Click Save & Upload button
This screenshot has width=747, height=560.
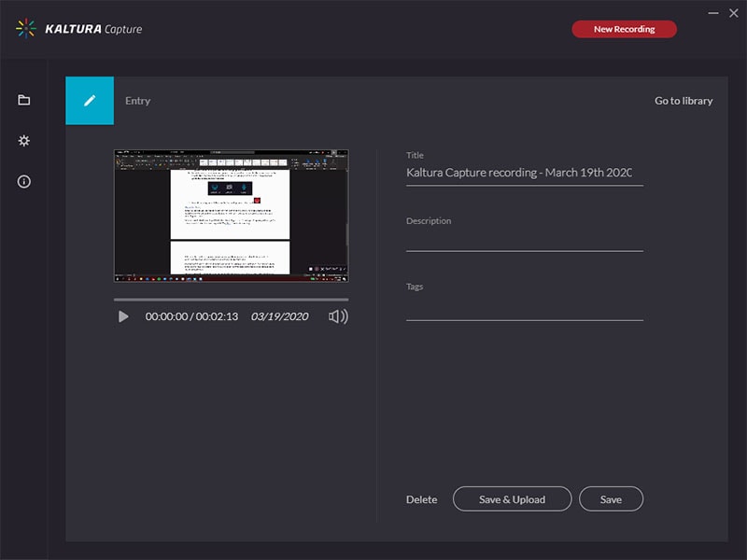pyautogui.click(x=512, y=499)
